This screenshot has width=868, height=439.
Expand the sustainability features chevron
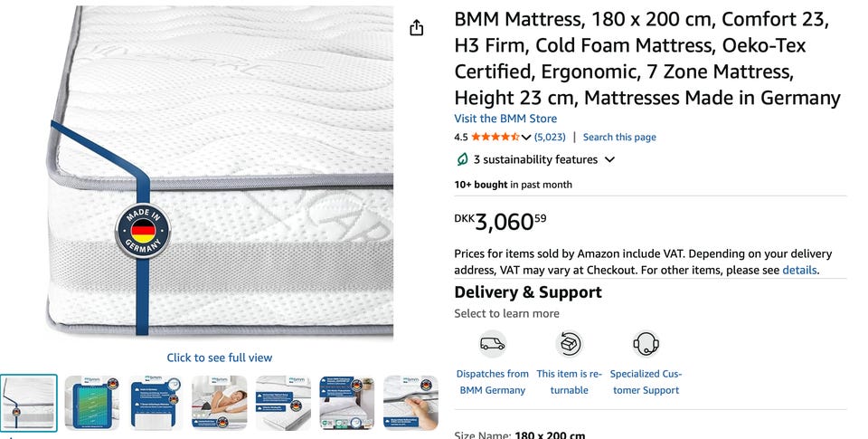pyautogui.click(x=609, y=160)
